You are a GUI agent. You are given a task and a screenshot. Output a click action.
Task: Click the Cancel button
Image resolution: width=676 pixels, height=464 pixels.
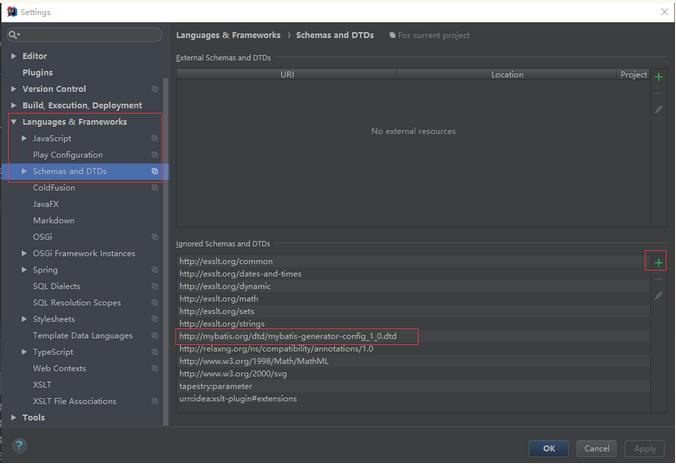coord(597,449)
